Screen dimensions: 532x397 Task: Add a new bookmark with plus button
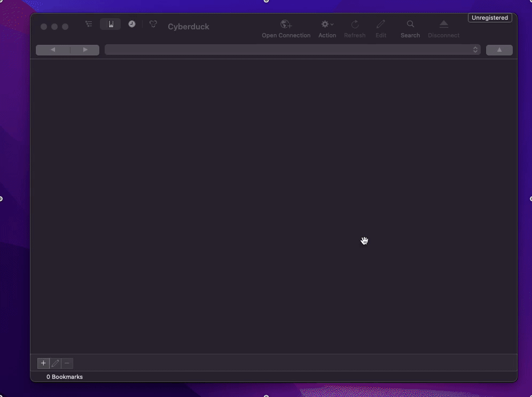point(44,363)
